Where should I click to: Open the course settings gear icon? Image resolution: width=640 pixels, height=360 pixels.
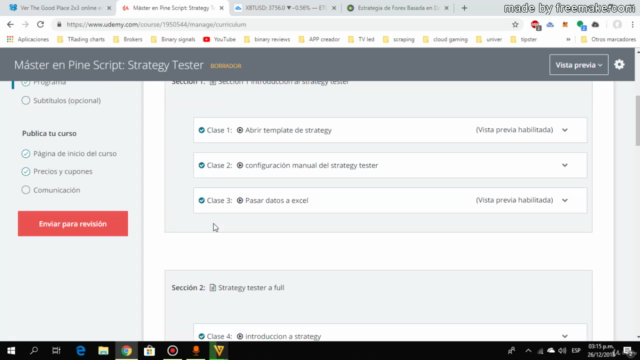tap(619, 64)
